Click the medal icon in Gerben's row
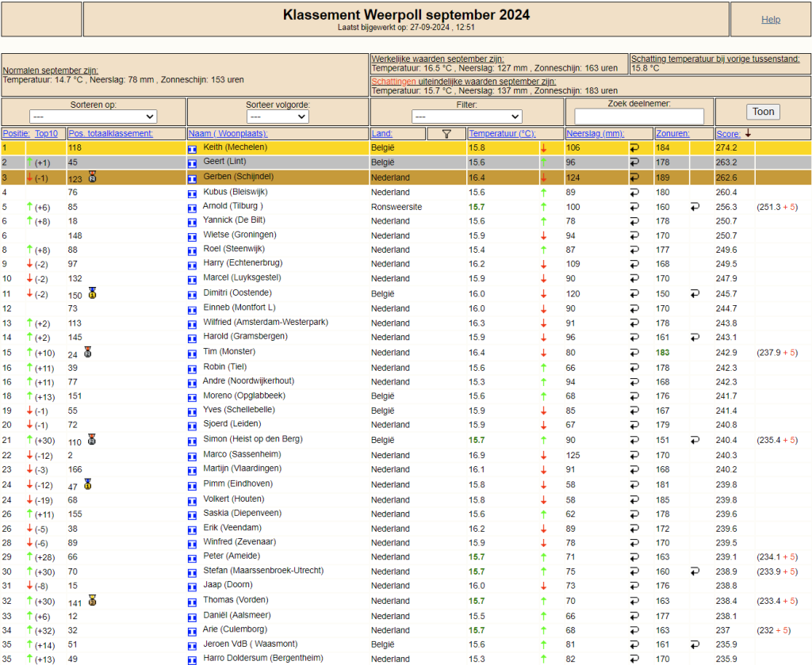The width and height of the screenshot is (812, 665). coord(92,177)
